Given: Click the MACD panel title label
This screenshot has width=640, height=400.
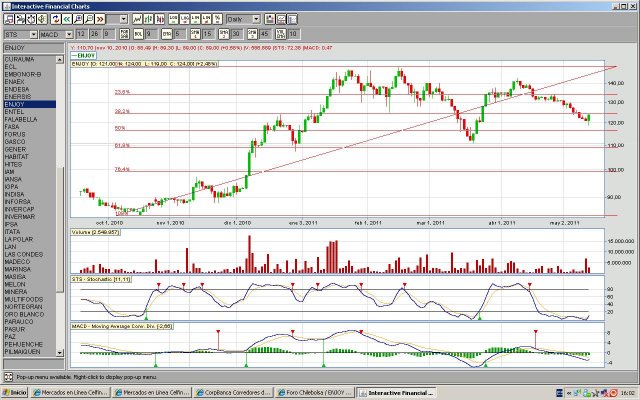Looking at the screenshot, I should (122, 326).
